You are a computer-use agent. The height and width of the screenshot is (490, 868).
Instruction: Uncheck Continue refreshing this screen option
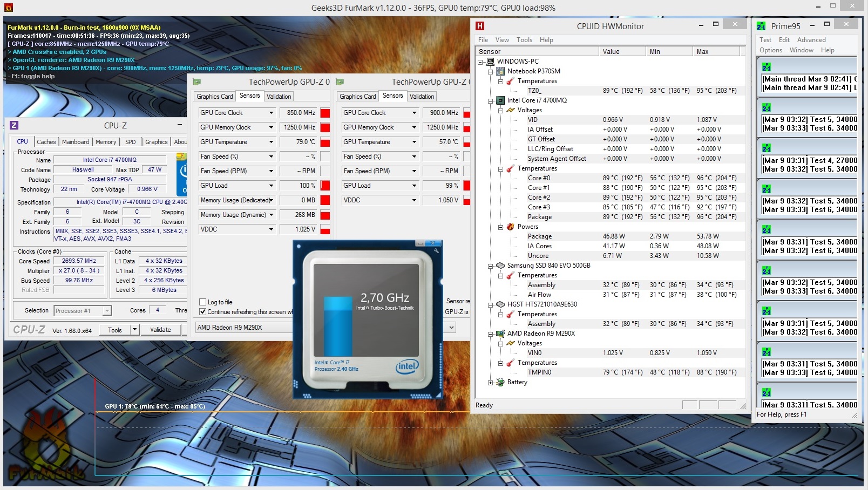pos(203,312)
